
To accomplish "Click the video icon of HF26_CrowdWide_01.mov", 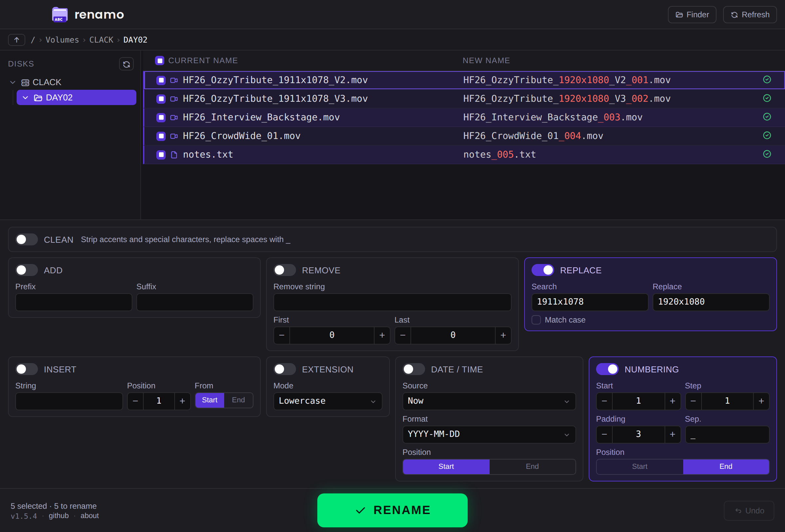I will (174, 136).
